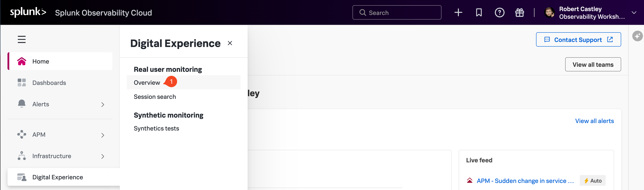
Task: Open the help question mark icon
Action: [499, 13]
